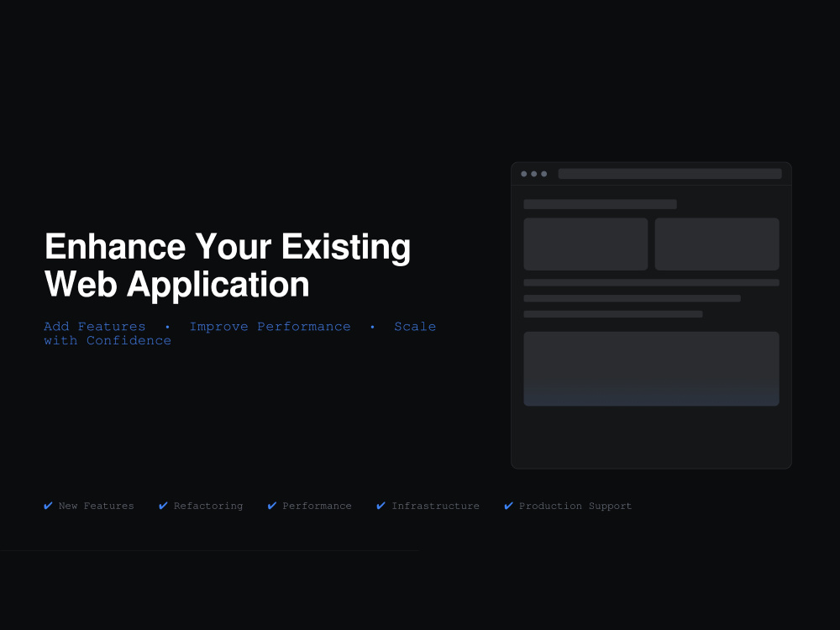The image size is (840, 630).
Task: Click the 'Improve Performance' tagline text
Action: click(x=270, y=326)
